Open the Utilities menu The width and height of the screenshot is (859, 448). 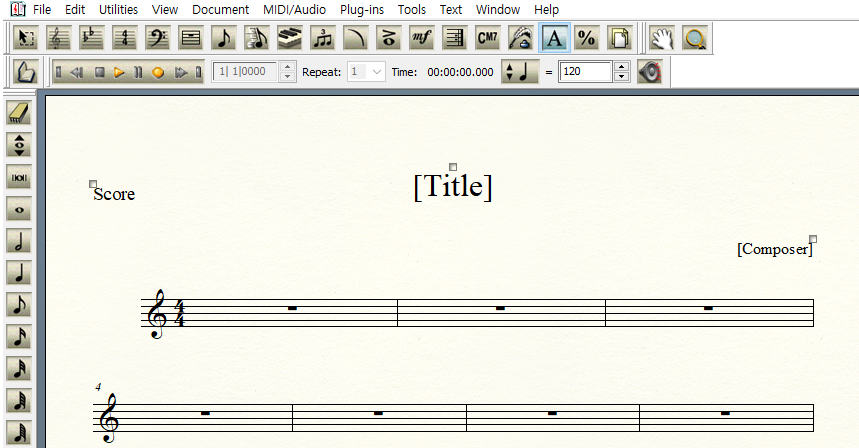(x=118, y=9)
